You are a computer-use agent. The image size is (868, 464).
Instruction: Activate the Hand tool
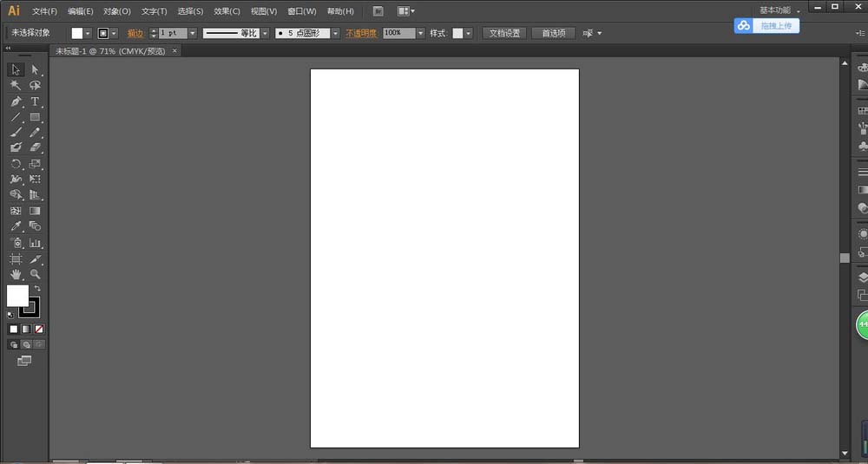click(x=16, y=274)
